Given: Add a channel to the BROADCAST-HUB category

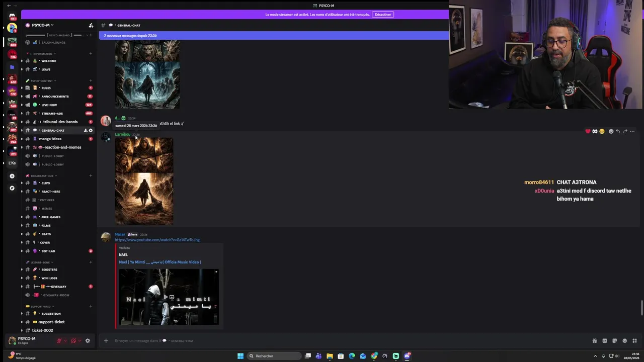Looking at the screenshot, I should pyautogui.click(x=91, y=176).
